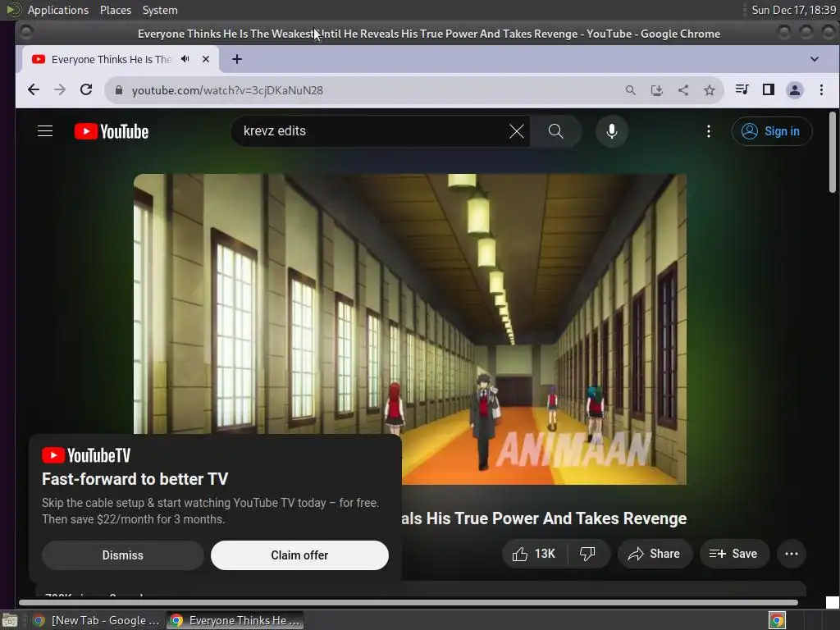Dislike the video with thumbs down
The width and height of the screenshot is (840, 630).
pos(588,554)
